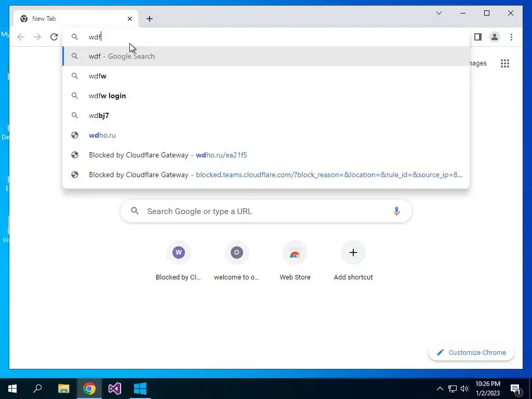The image size is (532, 399).
Task: Reload the page with the refresh icon
Action: pos(54,37)
